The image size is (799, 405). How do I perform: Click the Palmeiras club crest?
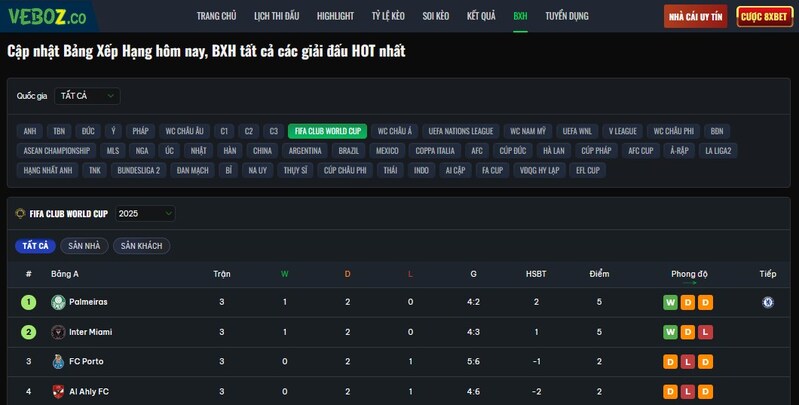58,302
